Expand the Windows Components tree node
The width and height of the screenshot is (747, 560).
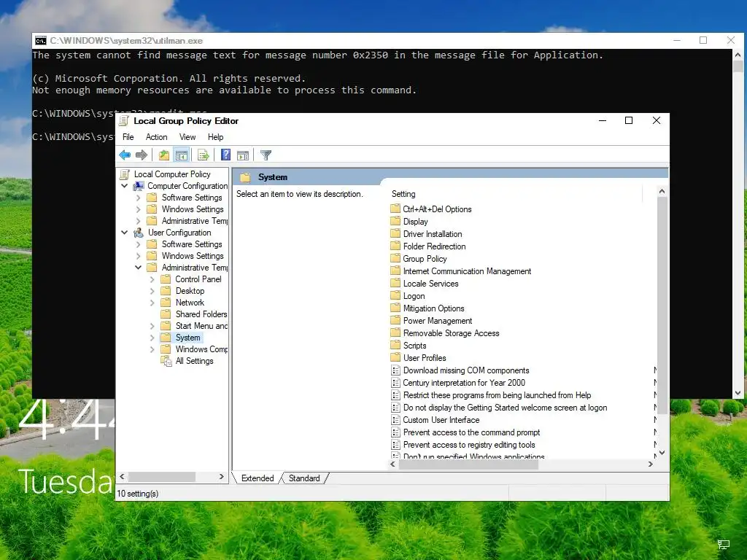pos(152,349)
